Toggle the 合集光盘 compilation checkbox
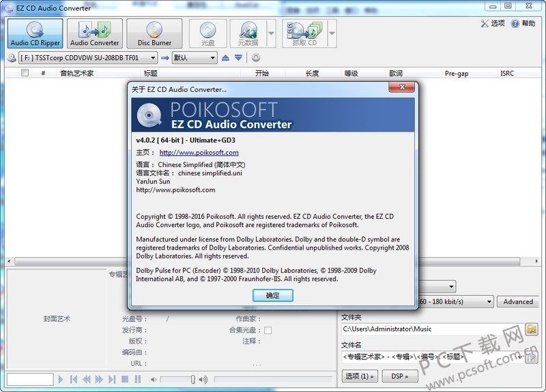546x392 pixels. point(268,330)
